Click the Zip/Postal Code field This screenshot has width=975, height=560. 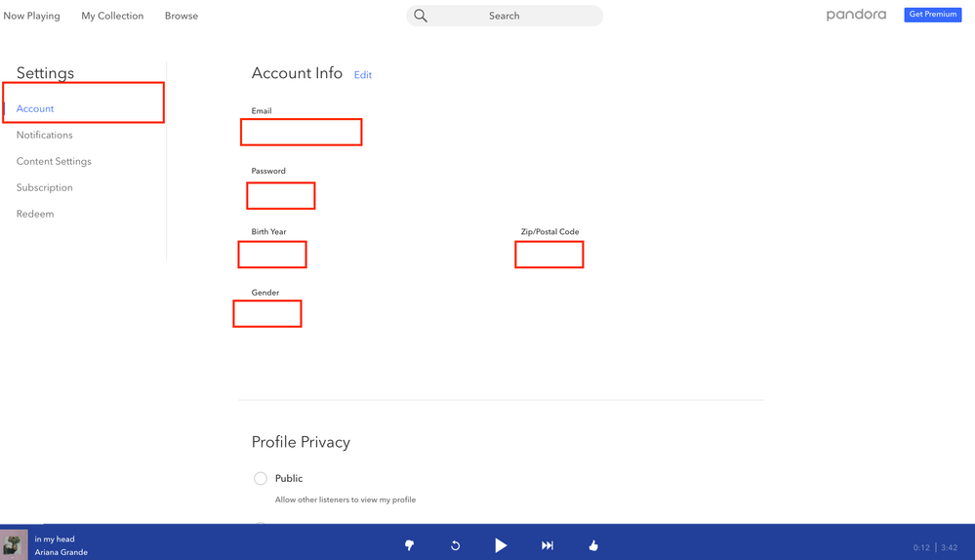pyautogui.click(x=549, y=255)
